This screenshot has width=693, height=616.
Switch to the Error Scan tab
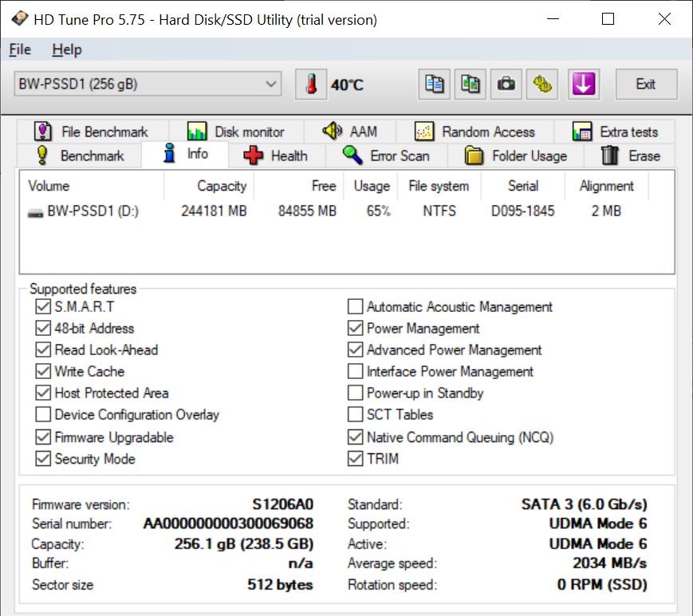(386, 156)
